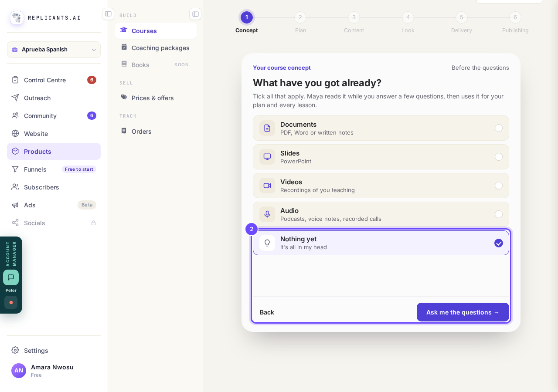
Task: Click the Funnels filter icon
Action: (15, 169)
